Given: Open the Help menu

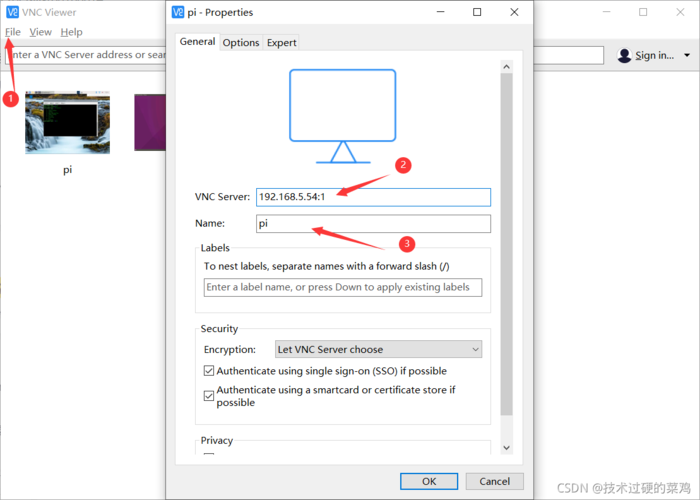Looking at the screenshot, I should coord(71,32).
